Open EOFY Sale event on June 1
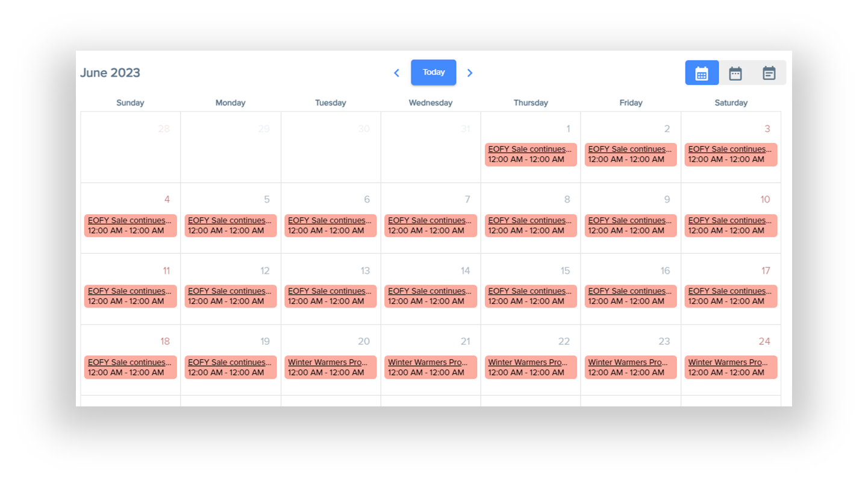The image size is (868, 486). pos(530,154)
